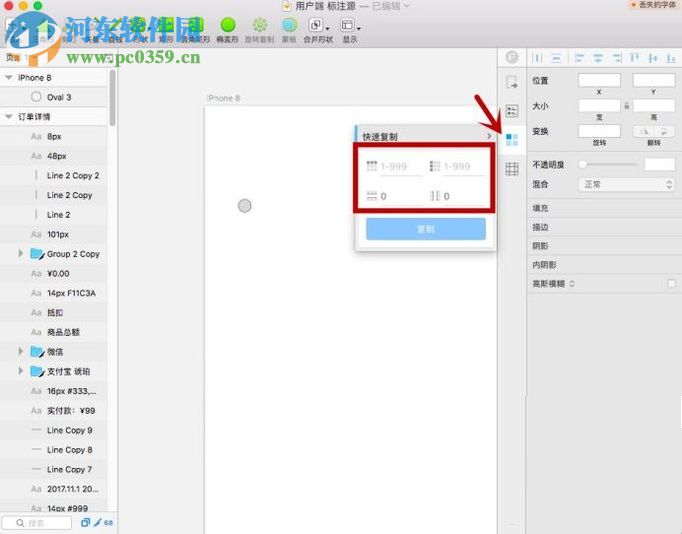Click the round plugin icon atop the sidebar
The height and width of the screenshot is (534, 682).
(512, 57)
